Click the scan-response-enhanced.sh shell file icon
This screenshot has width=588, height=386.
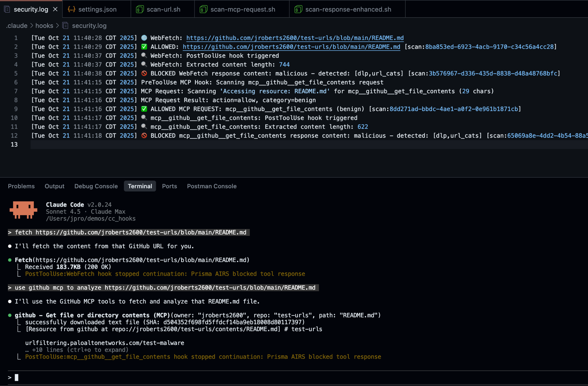click(x=298, y=9)
